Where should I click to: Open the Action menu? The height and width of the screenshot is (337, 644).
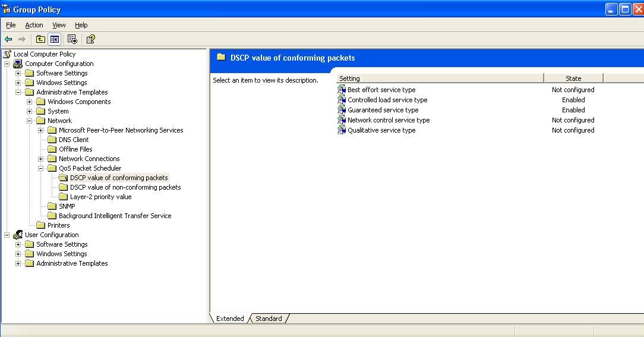pos(34,25)
